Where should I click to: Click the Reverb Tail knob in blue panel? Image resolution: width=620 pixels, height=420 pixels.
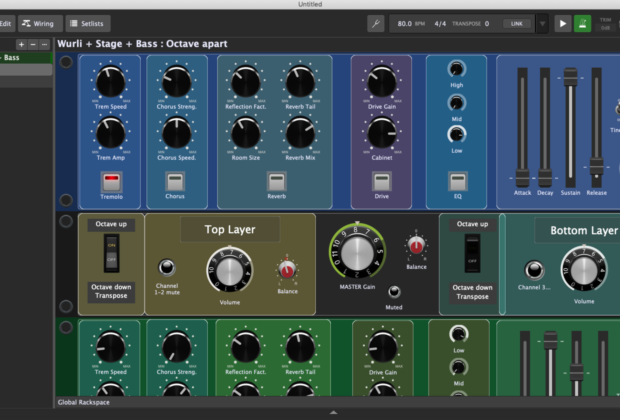(300, 81)
